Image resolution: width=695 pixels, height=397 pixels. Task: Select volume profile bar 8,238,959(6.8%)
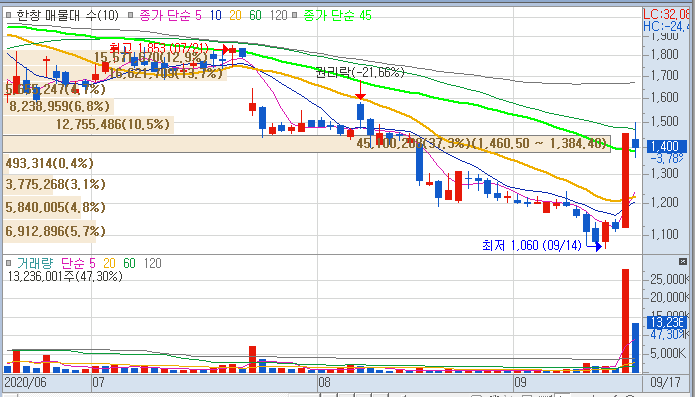coord(59,106)
